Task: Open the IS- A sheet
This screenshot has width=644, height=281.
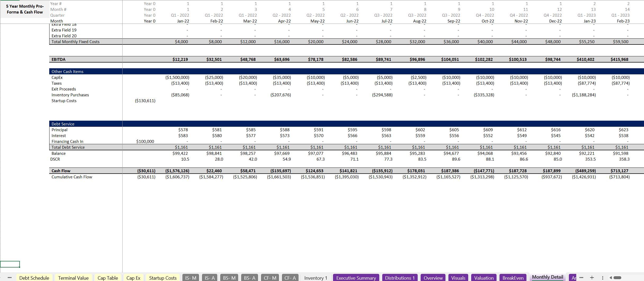Action: 209,278
